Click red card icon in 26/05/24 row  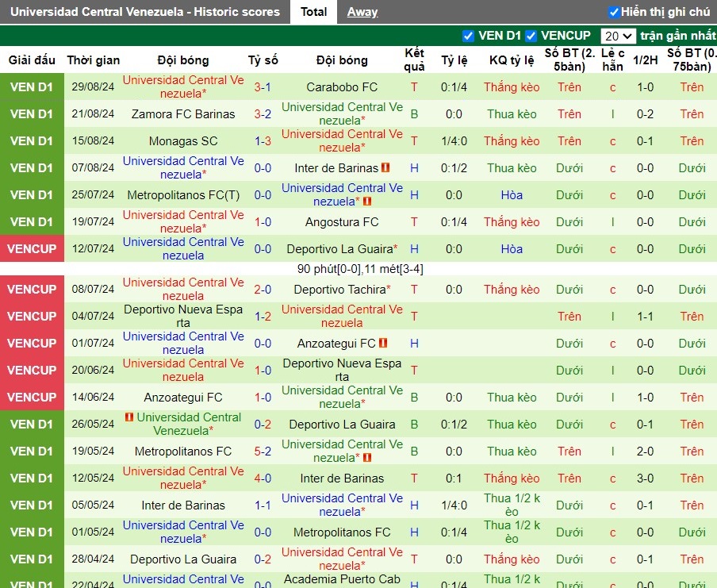[129, 417]
